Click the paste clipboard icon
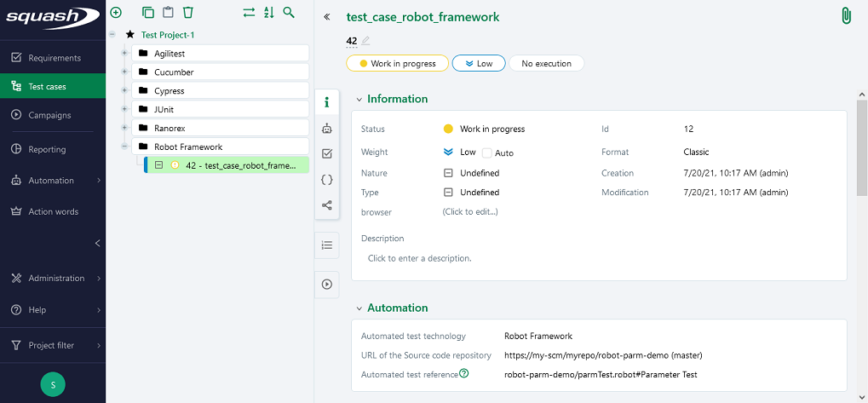The width and height of the screenshot is (868, 403). click(168, 13)
